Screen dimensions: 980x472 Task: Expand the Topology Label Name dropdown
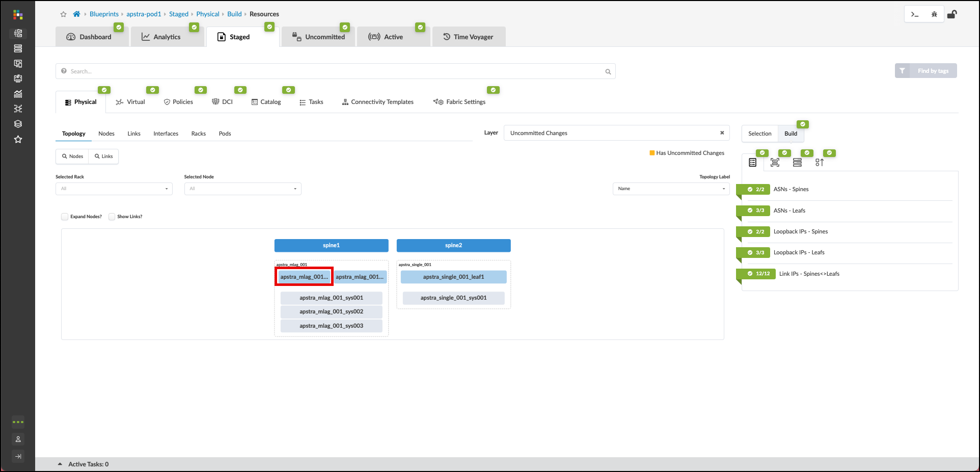[671, 189]
